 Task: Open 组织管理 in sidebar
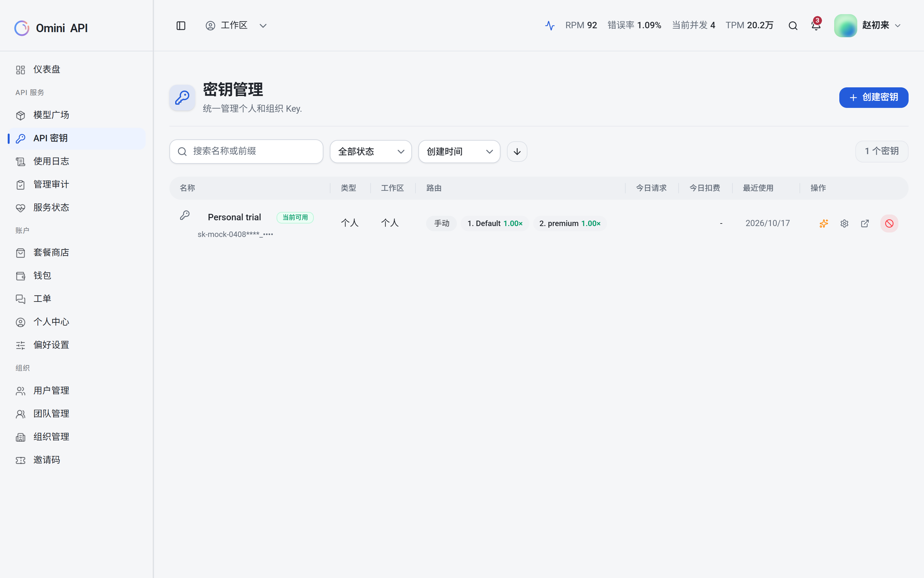(76, 437)
